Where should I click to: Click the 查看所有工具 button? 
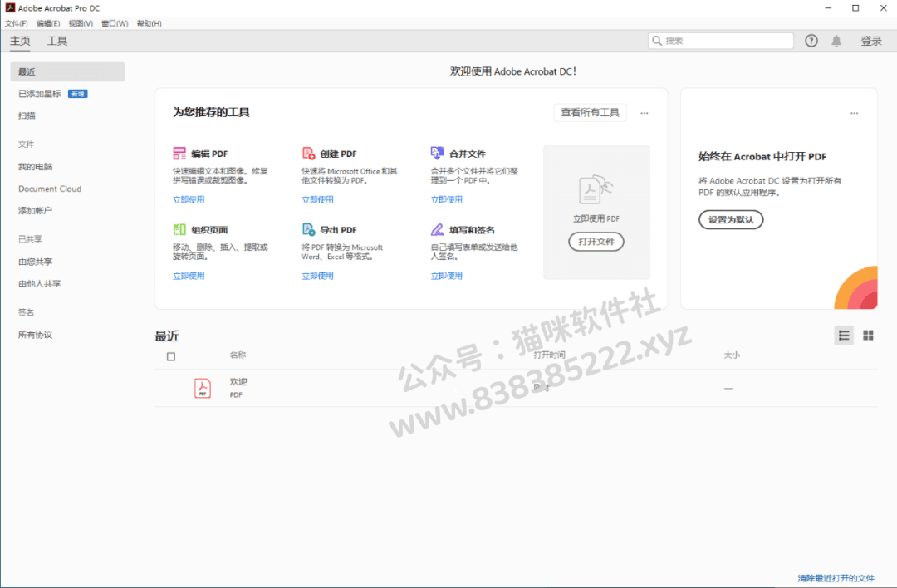point(590,113)
